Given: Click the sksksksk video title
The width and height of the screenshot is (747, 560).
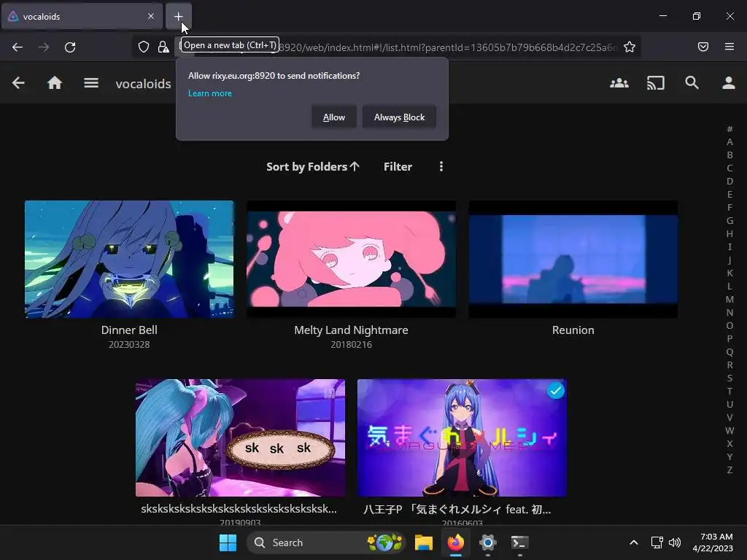Looking at the screenshot, I should [239, 508].
